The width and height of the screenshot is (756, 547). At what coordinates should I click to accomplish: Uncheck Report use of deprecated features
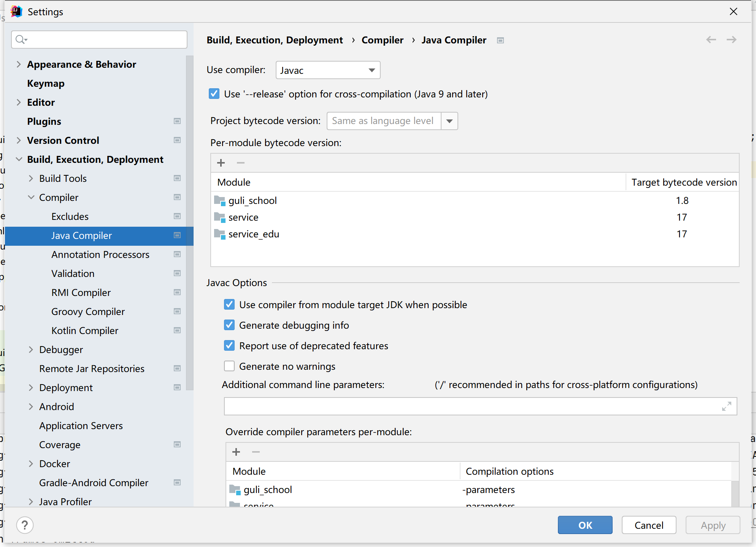pos(229,345)
